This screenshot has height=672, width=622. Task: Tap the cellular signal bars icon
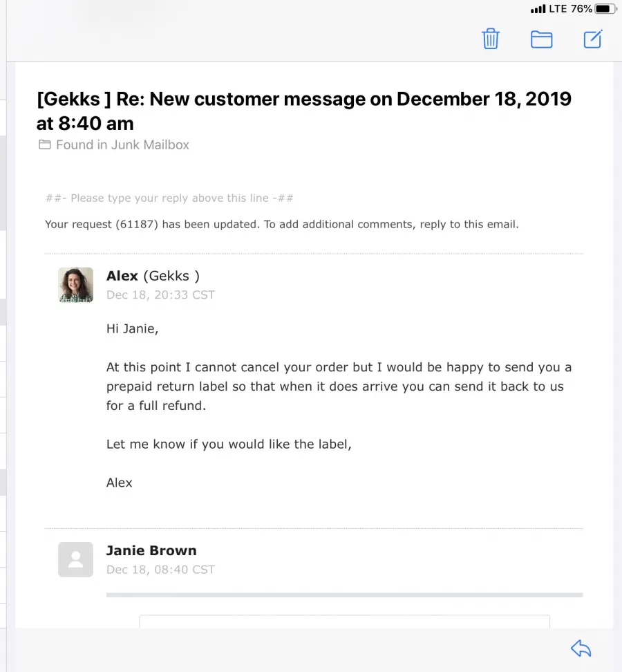coord(538,10)
